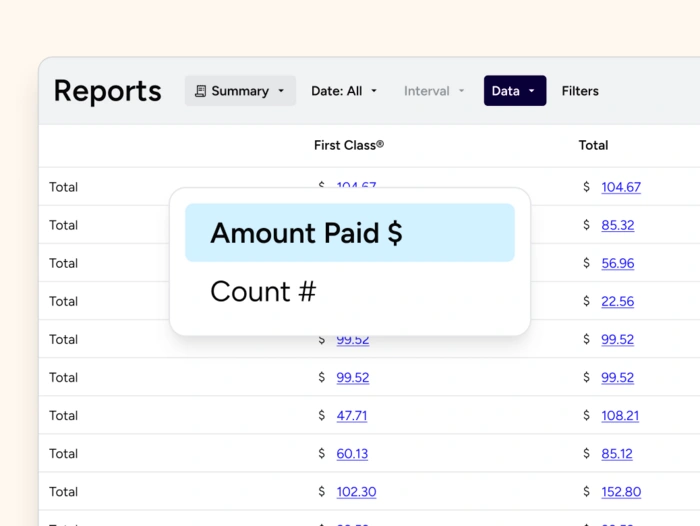The image size is (700, 526).
Task: Click the Data dropdown button
Action: [x=514, y=91]
